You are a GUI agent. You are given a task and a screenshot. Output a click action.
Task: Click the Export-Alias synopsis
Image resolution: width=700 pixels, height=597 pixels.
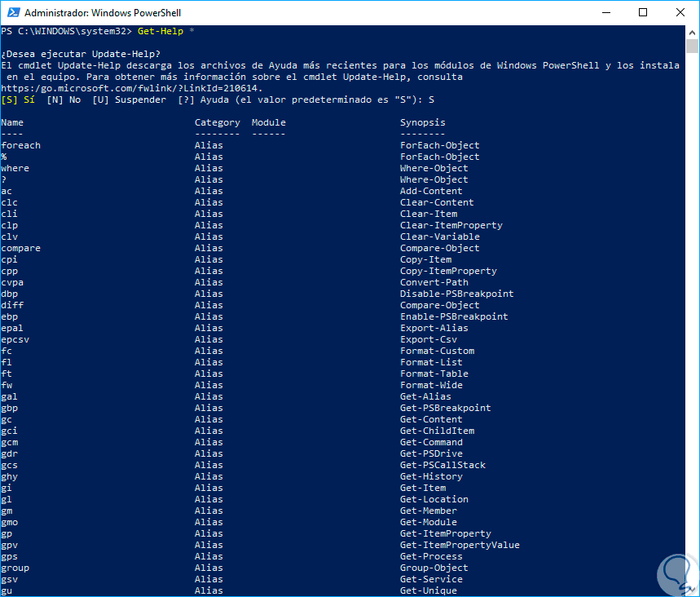[x=434, y=328]
